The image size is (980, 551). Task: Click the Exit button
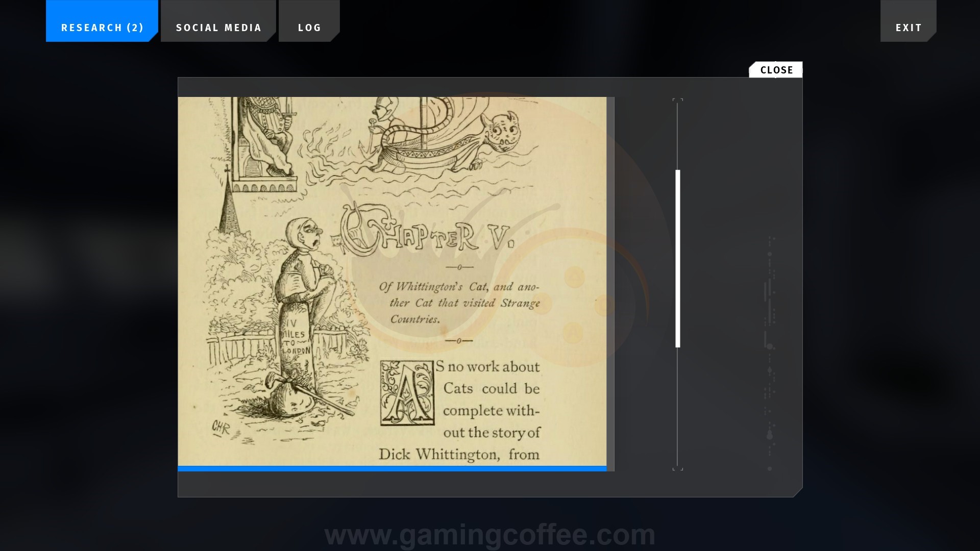[x=909, y=21]
